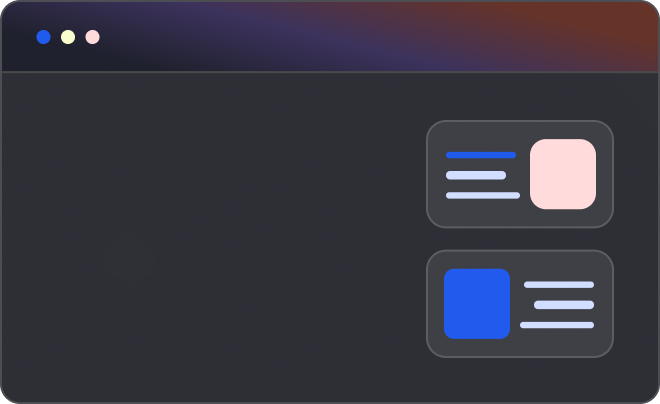Select the blue square thumbnail

[477, 304]
